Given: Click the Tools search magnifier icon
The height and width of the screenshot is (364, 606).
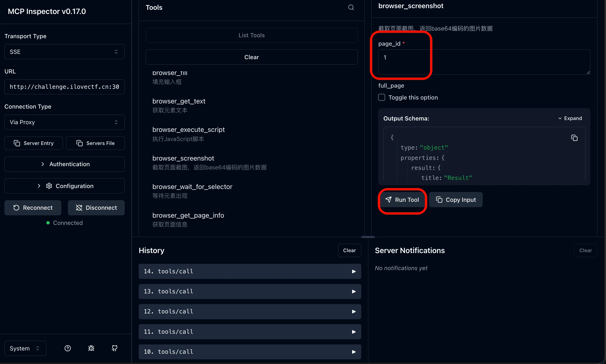Looking at the screenshot, I should click(351, 7).
